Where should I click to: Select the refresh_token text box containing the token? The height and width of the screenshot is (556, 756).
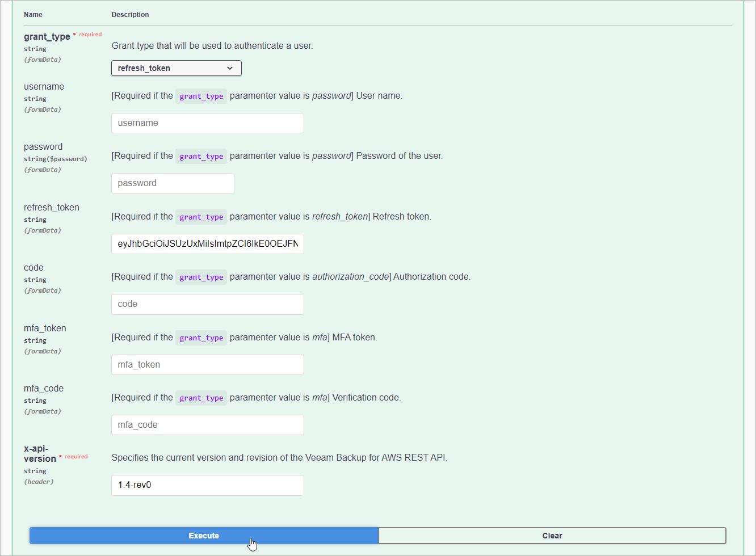click(x=207, y=244)
